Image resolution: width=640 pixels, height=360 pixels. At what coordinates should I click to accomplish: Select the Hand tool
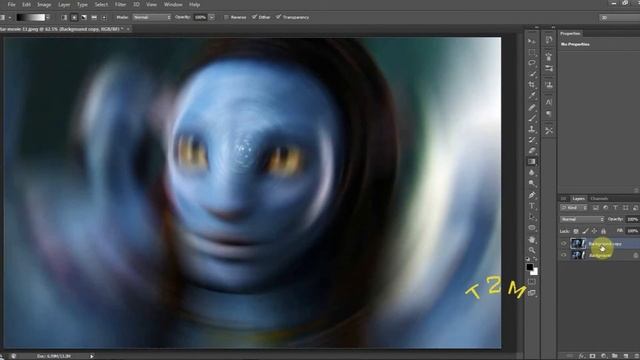pyautogui.click(x=531, y=240)
